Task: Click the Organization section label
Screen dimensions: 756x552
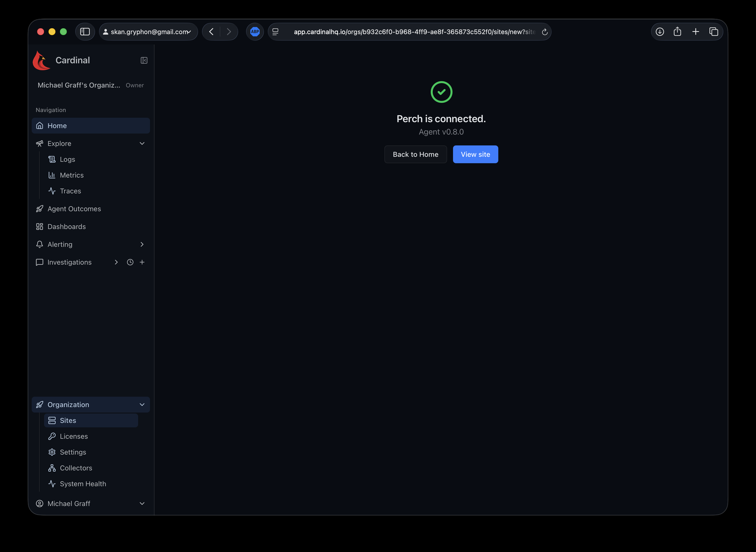Action: 68,405
